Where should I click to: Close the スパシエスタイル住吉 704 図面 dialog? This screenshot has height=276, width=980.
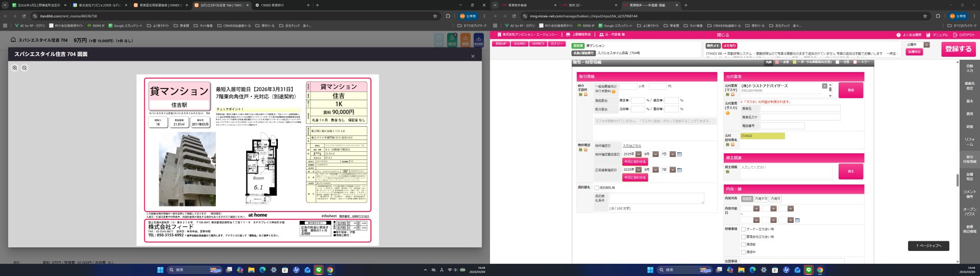click(x=473, y=56)
